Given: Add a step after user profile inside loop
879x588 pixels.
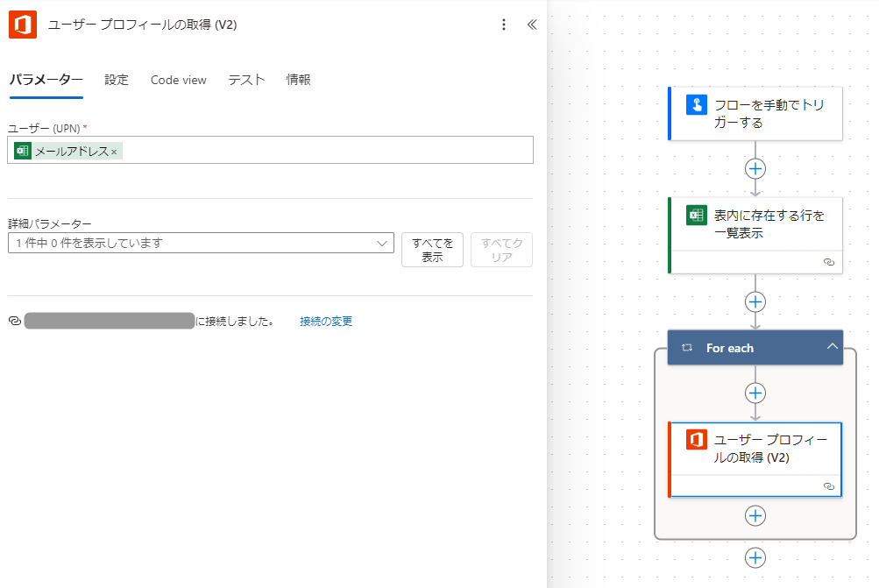Looking at the screenshot, I should pyautogui.click(x=755, y=515).
